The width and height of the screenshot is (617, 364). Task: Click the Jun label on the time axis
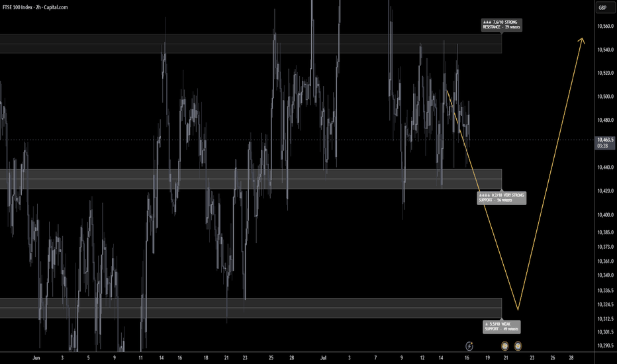point(36,357)
